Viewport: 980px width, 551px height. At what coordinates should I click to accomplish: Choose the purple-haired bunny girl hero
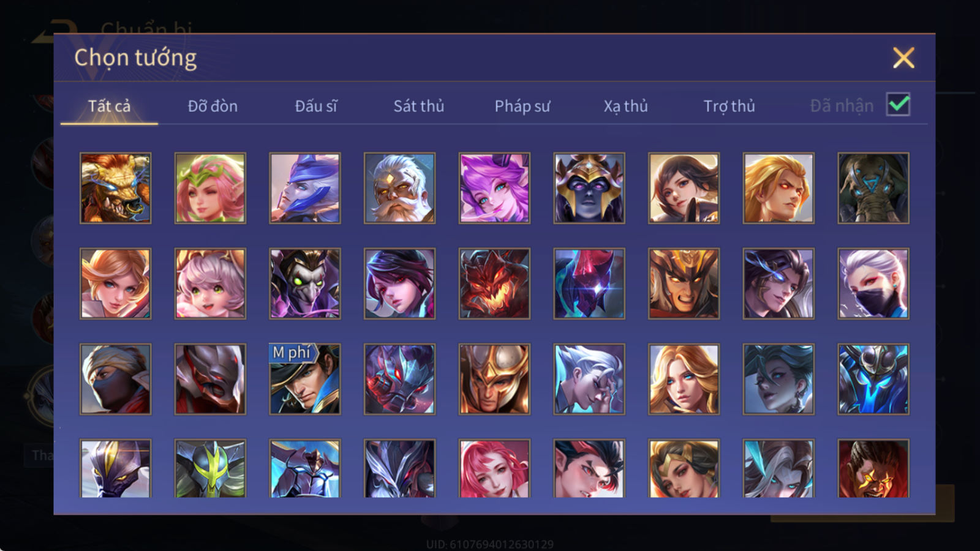click(x=494, y=188)
